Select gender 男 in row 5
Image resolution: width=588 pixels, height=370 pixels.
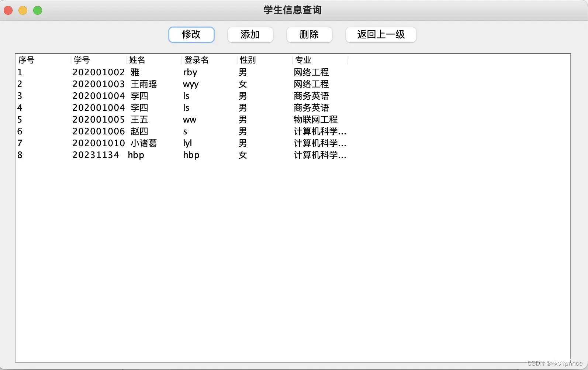coord(264,120)
